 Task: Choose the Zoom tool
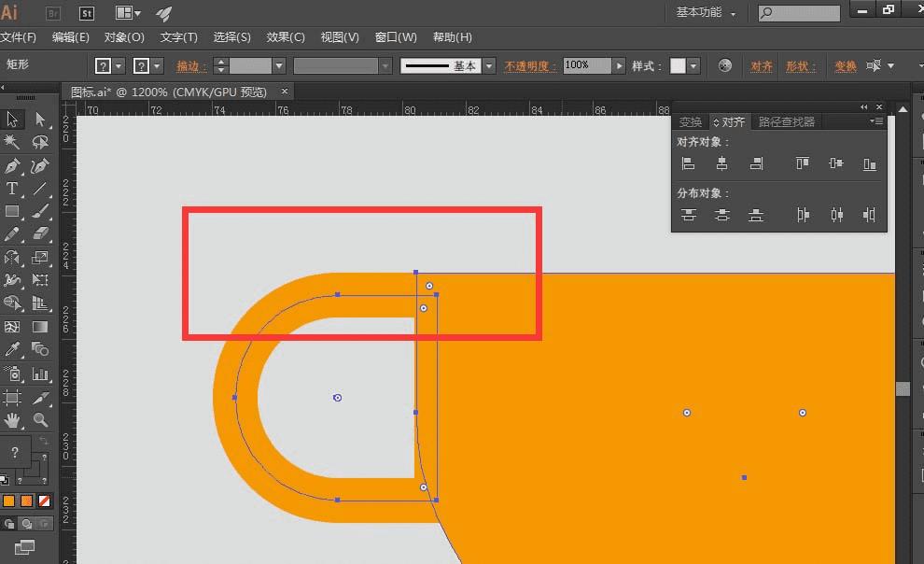tap(40, 420)
